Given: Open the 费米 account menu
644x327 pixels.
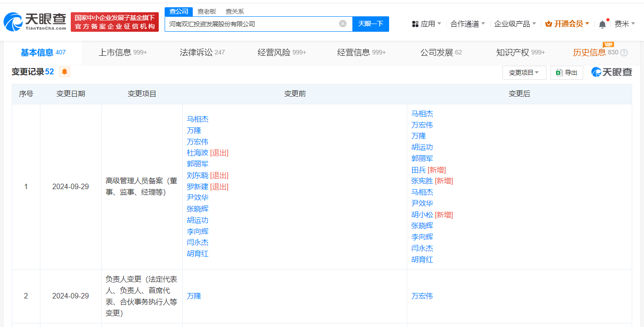Looking at the screenshot, I should click(x=625, y=24).
